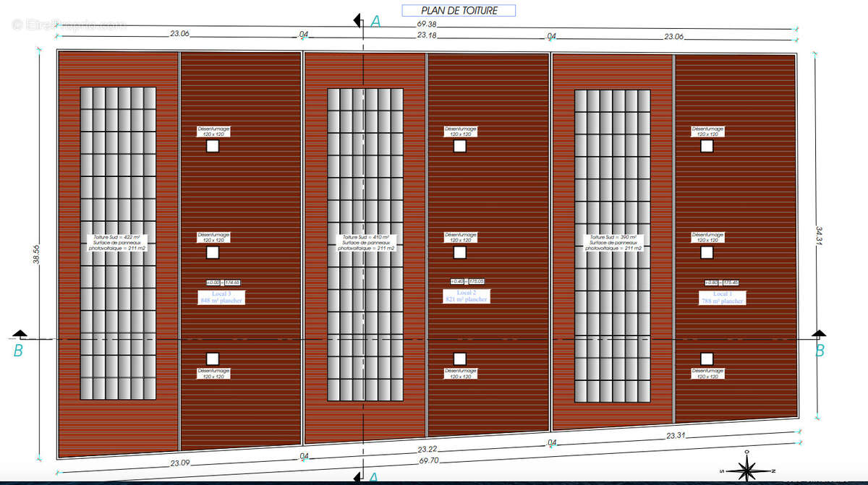Select top smoke vent square in Local 3

pyautogui.click(x=212, y=147)
